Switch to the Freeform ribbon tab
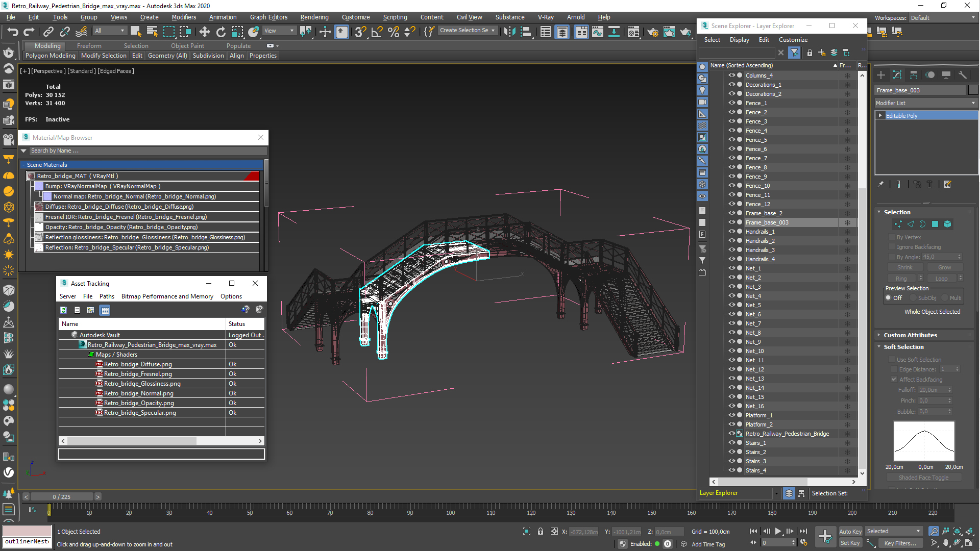Viewport: 980px width, 551px height. tap(89, 46)
